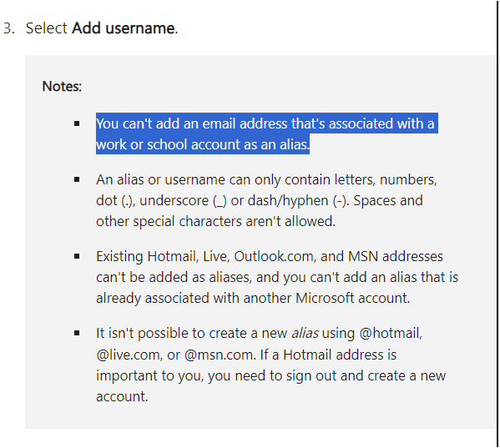Click the bold 'Add username' text
This screenshot has height=448, width=500.
[124, 28]
